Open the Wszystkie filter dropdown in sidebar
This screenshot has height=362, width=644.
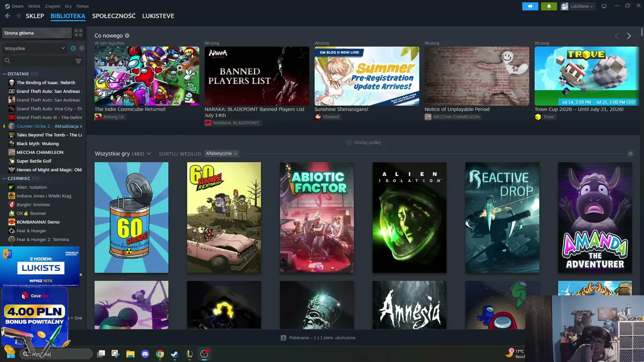click(34, 48)
